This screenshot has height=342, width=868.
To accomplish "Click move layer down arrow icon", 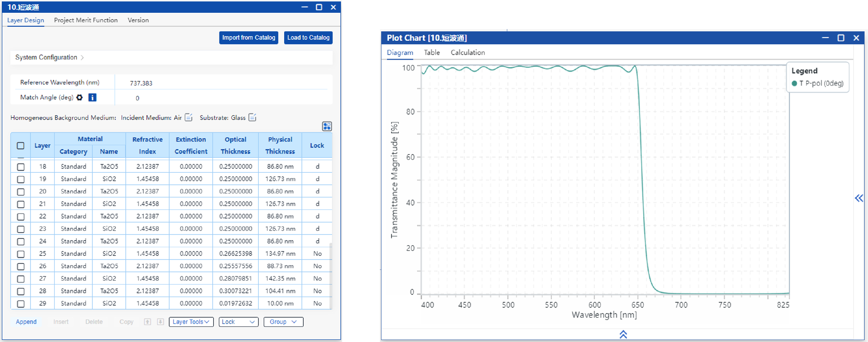I will pos(161,322).
